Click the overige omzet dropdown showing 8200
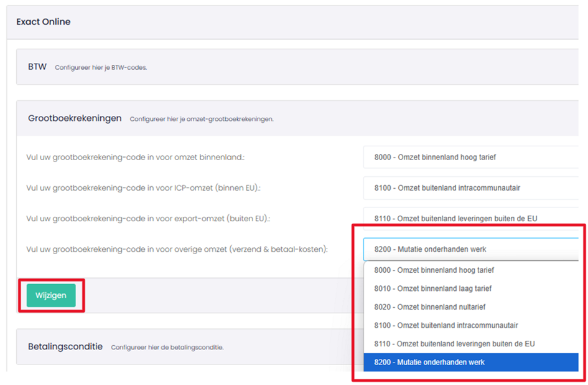 470,249
